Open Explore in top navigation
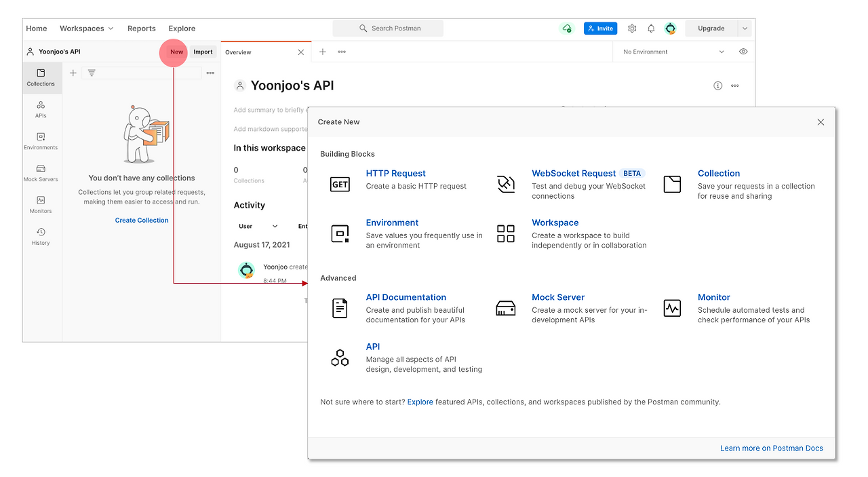The width and height of the screenshot is (868, 477). click(x=182, y=28)
